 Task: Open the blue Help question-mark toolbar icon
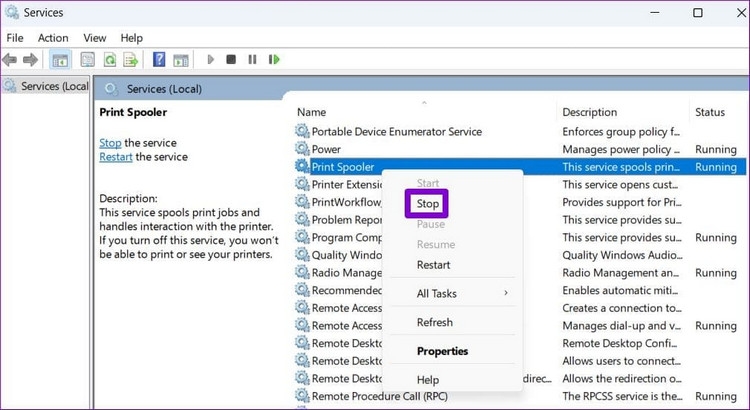[159, 60]
